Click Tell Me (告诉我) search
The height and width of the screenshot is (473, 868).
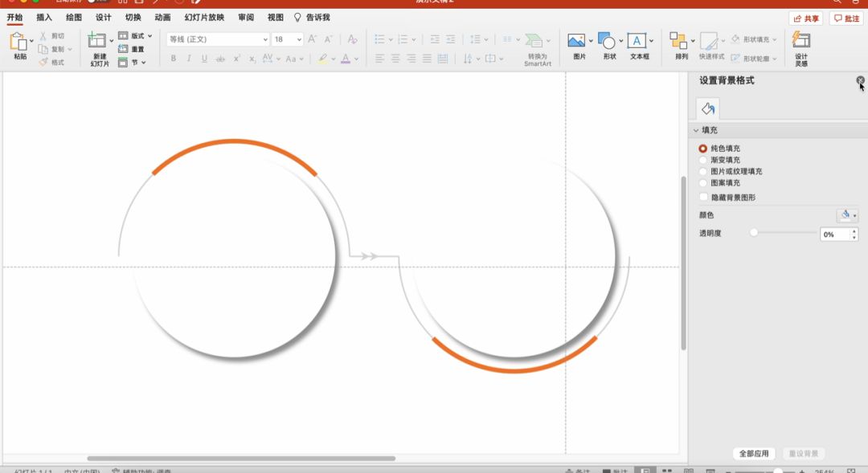[x=312, y=18]
